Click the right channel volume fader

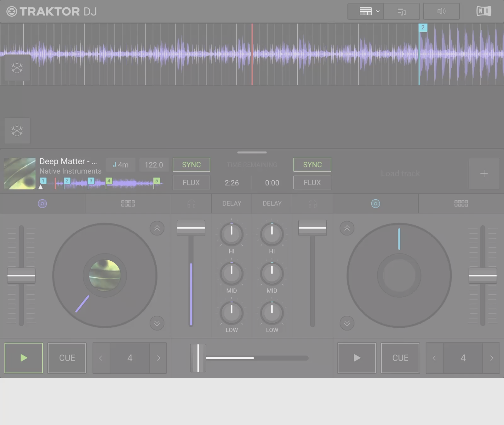[x=312, y=228]
